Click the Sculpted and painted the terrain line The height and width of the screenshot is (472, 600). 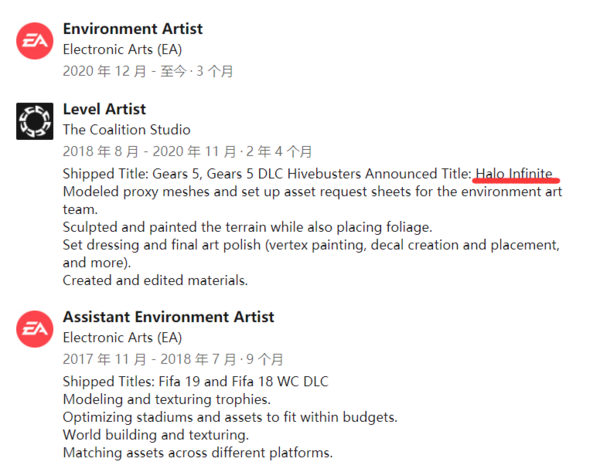point(248,227)
